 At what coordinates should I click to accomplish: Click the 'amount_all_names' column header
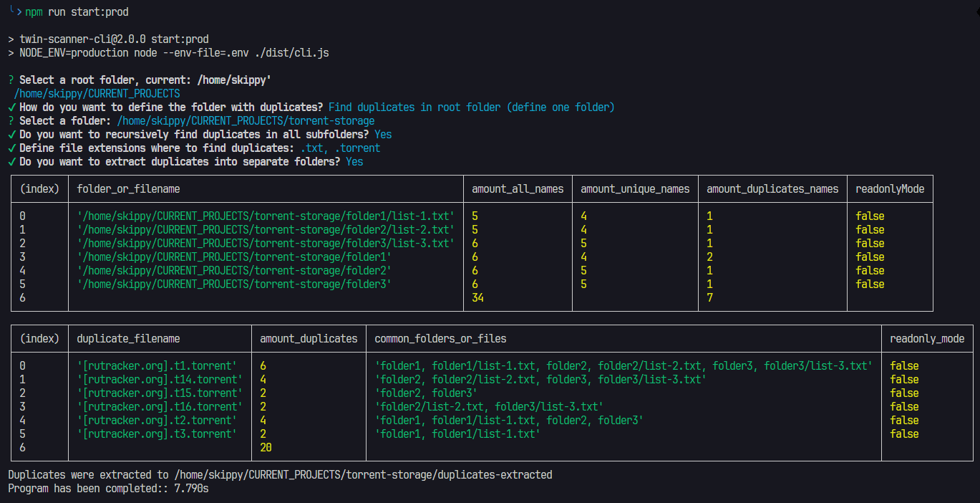coord(518,189)
